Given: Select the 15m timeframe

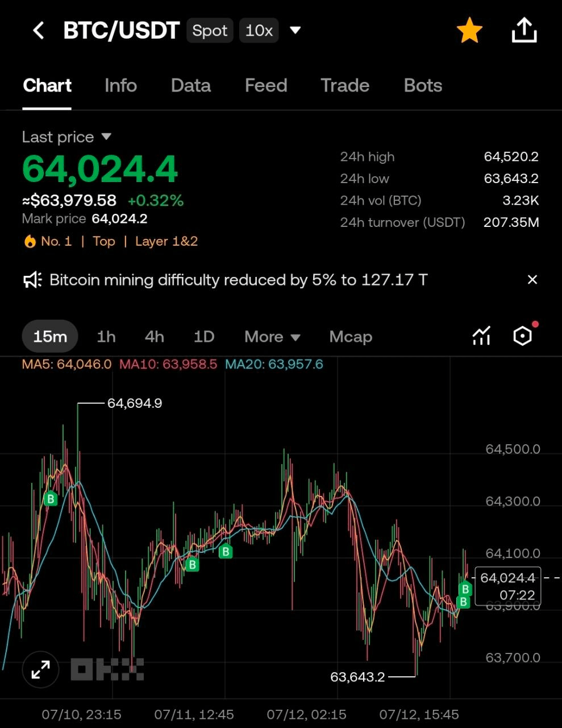Looking at the screenshot, I should [x=50, y=337].
